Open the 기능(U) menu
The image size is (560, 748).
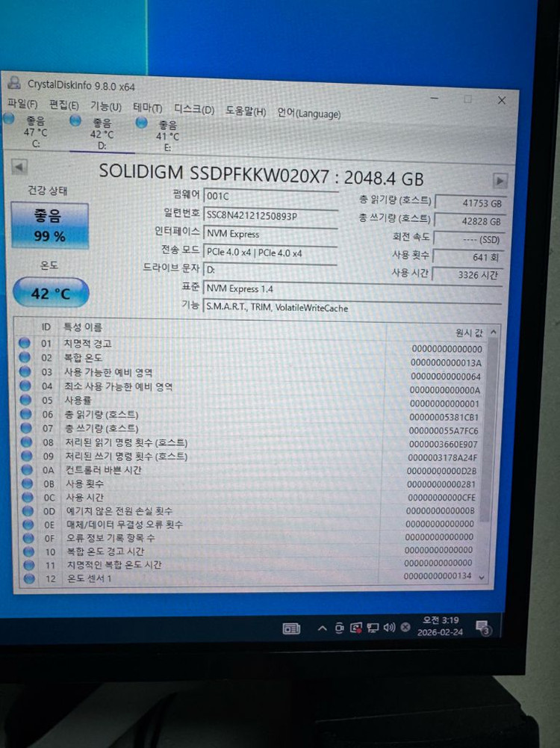point(106,106)
